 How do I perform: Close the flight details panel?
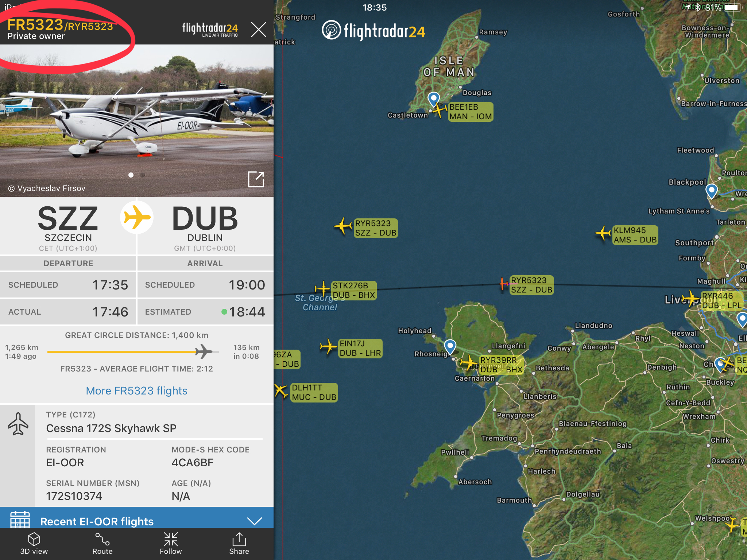259,29
